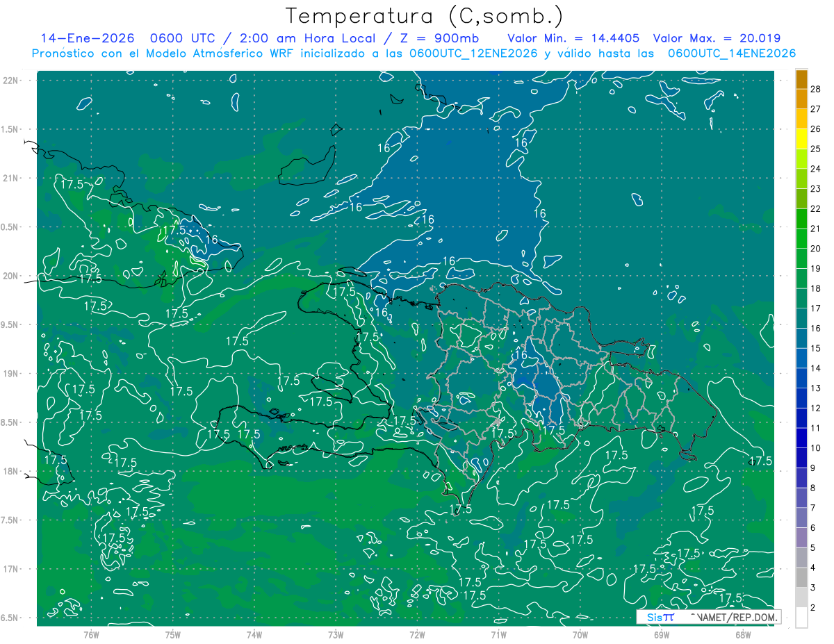Click the 18N latitude axis label
834x644 pixels.
pos(11,471)
